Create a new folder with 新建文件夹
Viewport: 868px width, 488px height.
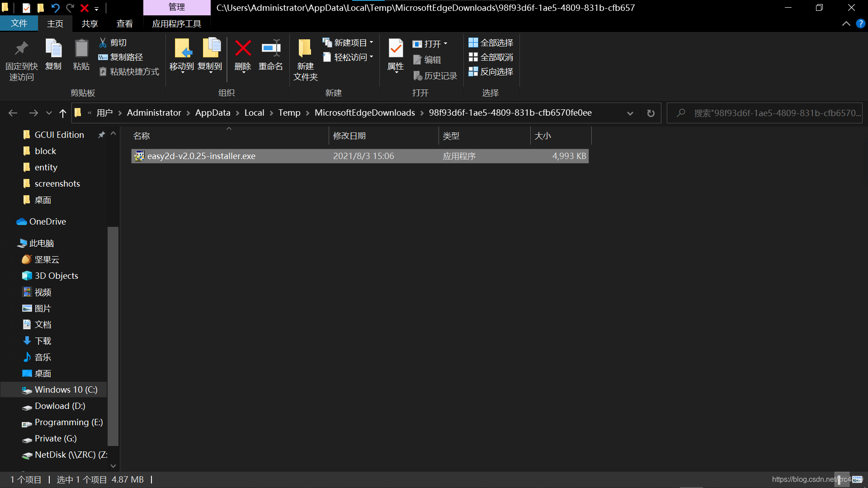pyautogui.click(x=305, y=59)
